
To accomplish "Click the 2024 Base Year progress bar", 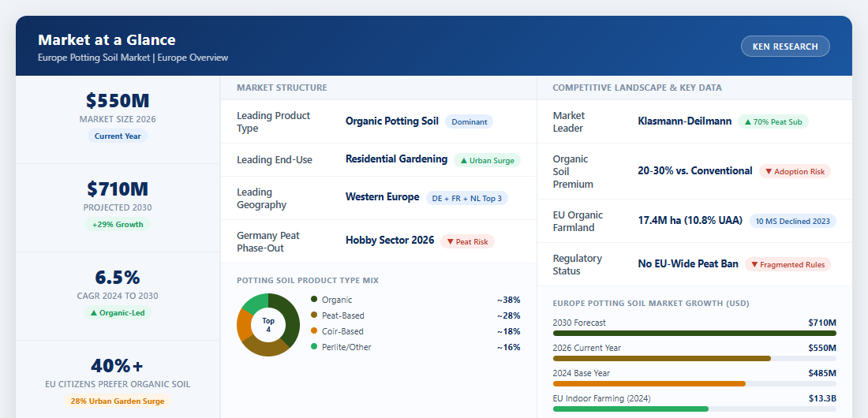I will [694, 383].
